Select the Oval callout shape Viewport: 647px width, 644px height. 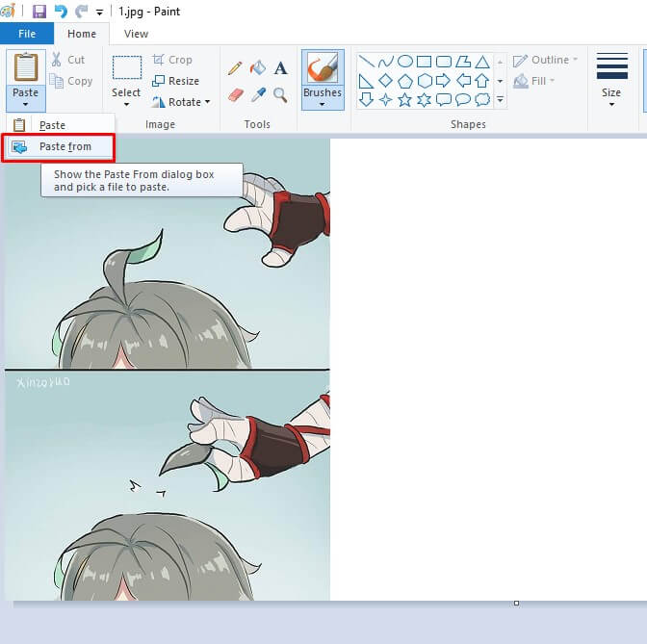click(463, 99)
